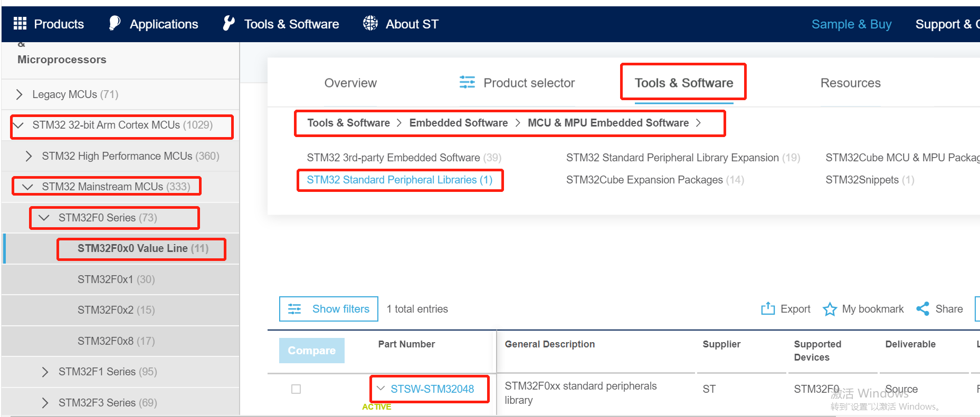Expand the STM32F1 Series tree node

[x=45, y=372]
